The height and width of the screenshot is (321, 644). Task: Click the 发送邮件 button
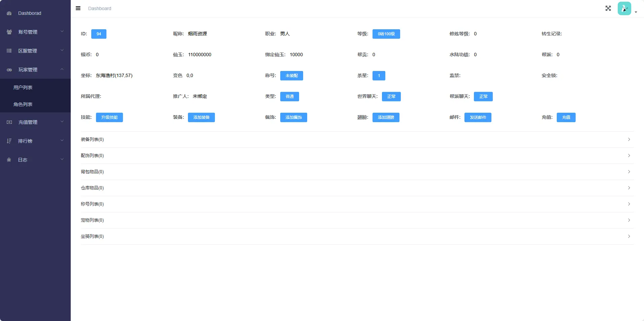pos(478,117)
